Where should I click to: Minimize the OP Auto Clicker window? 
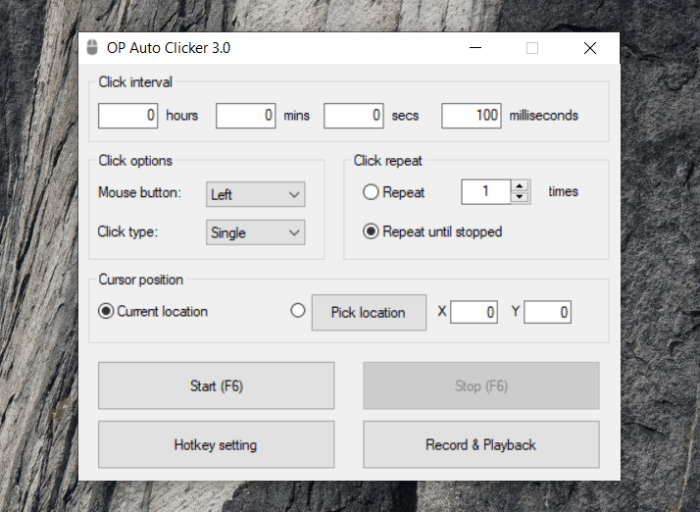click(475, 48)
